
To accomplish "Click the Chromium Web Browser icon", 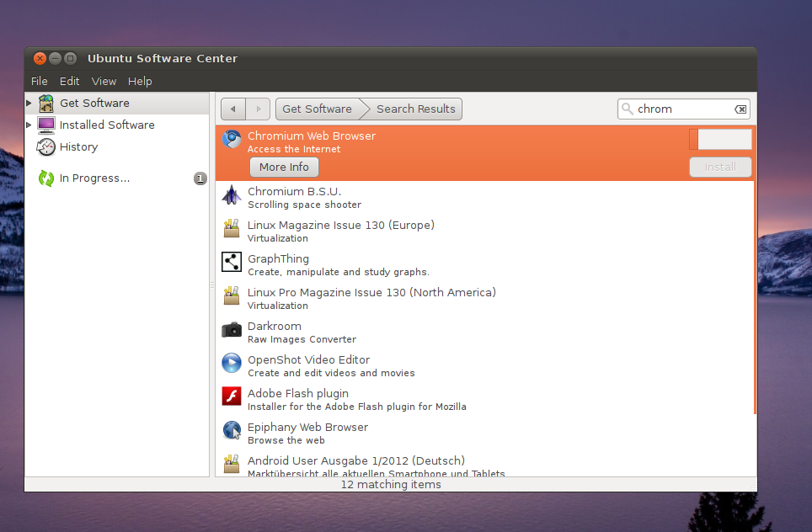I will click(x=232, y=139).
